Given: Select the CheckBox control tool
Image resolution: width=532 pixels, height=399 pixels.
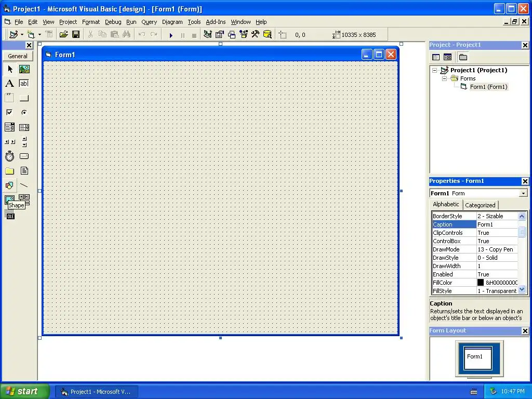Looking at the screenshot, I should click(x=10, y=112).
